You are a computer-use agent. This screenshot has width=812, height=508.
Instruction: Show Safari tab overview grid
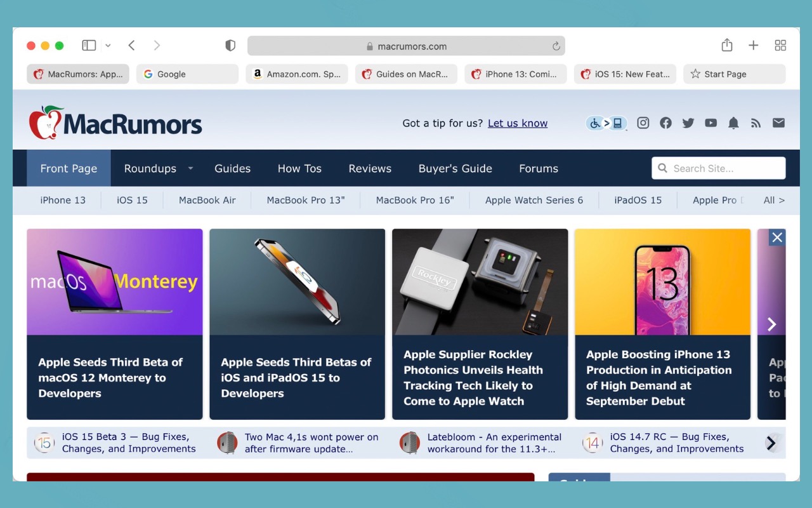tap(780, 45)
